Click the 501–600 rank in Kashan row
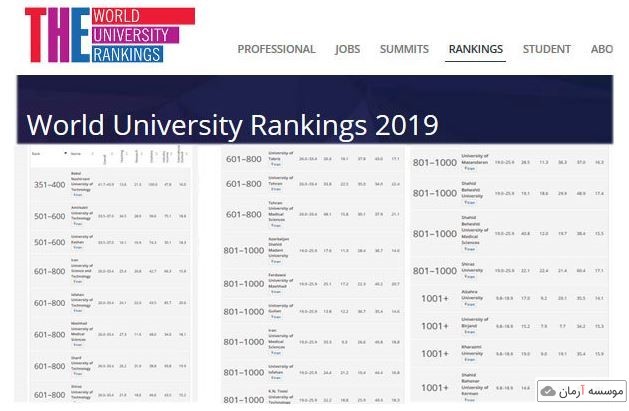 50,242
